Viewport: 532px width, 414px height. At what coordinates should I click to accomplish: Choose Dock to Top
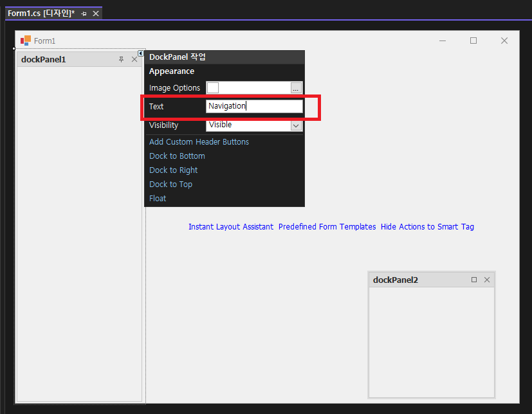[x=170, y=184]
